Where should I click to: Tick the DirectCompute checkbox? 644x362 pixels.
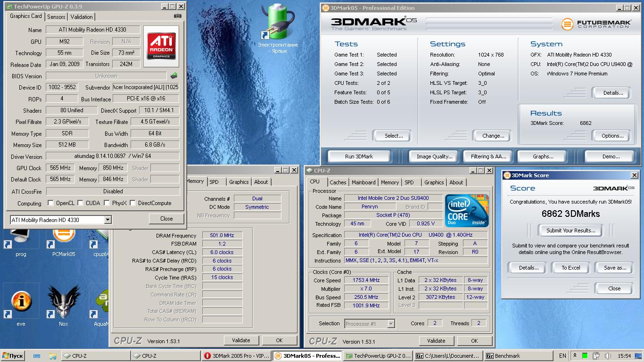133,203
